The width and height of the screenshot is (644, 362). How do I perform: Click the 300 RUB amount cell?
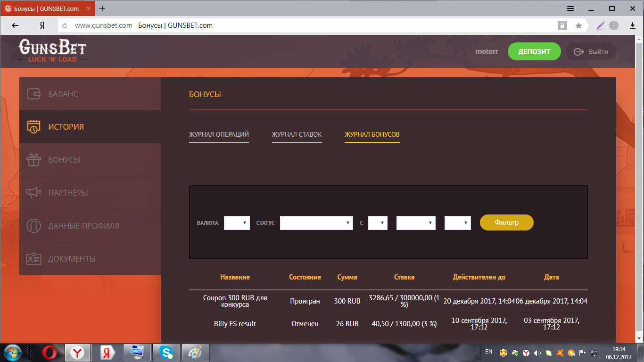point(347,301)
